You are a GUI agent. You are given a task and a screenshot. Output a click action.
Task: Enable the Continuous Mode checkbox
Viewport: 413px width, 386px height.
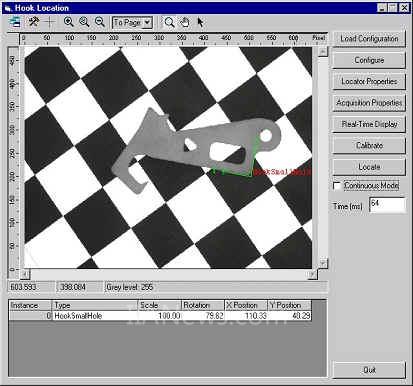coord(337,186)
